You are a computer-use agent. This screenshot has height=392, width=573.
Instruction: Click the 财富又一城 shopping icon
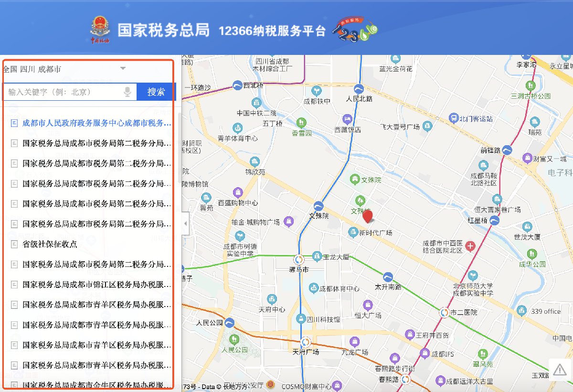pyautogui.click(x=527, y=158)
